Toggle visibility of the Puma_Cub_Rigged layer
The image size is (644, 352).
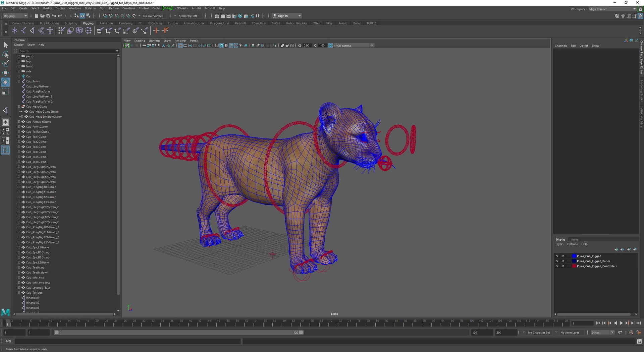pyautogui.click(x=557, y=256)
